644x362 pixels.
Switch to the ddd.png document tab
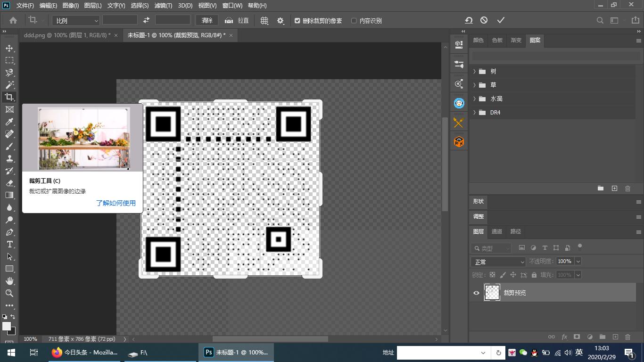(67, 35)
